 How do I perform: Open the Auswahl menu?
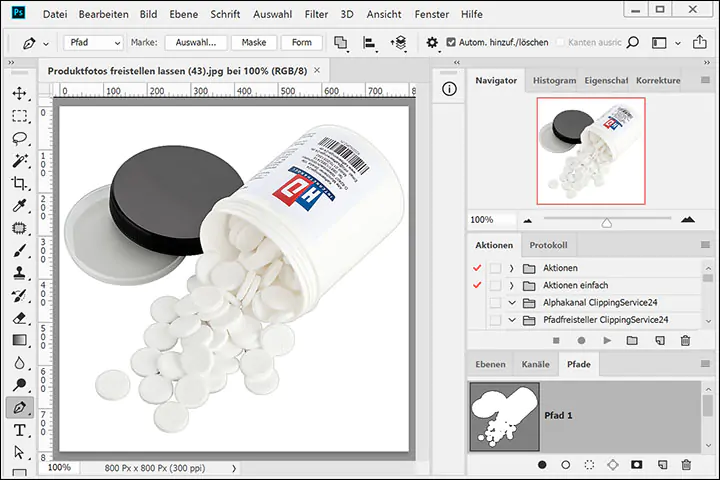click(272, 14)
